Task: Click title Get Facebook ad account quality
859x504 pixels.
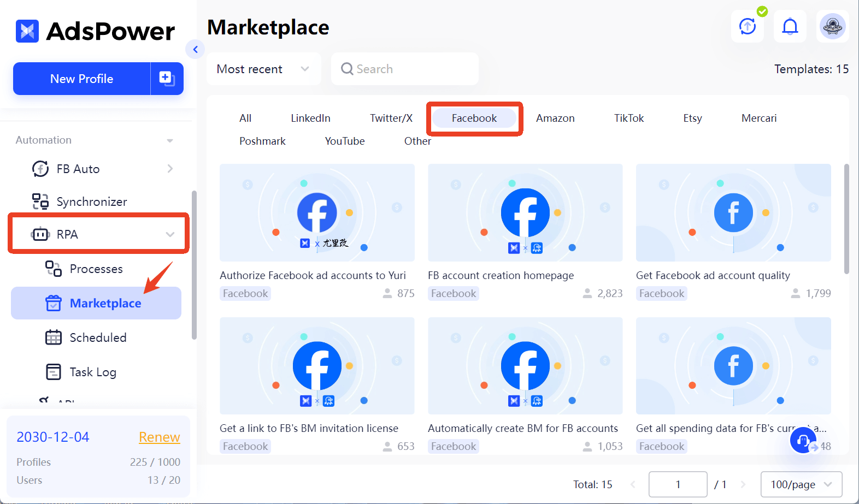Action: click(x=713, y=275)
